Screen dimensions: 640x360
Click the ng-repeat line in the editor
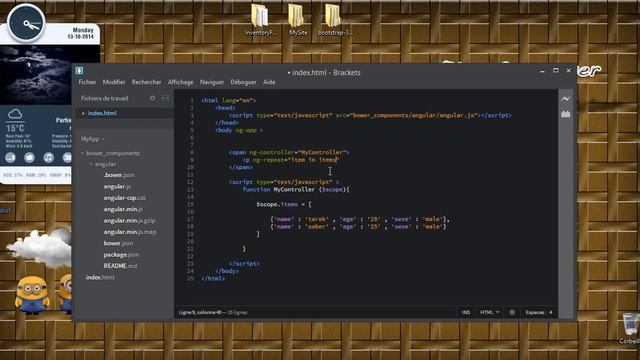(291, 160)
